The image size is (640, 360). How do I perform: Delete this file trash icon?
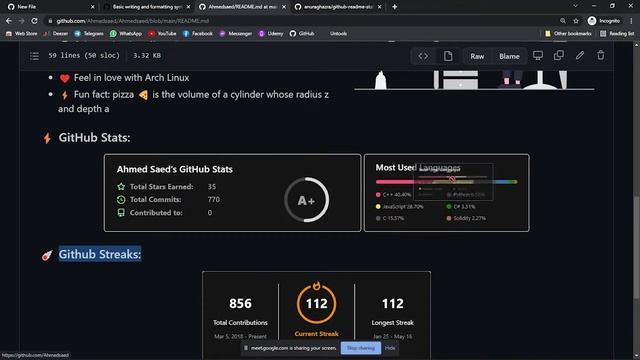pyautogui.click(x=600, y=55)
